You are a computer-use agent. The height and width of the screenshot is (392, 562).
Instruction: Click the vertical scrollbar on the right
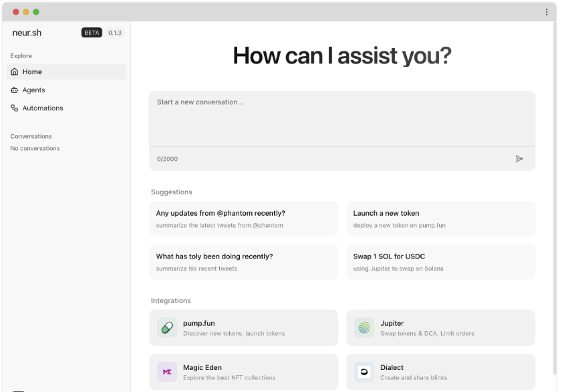coord(555,197)
